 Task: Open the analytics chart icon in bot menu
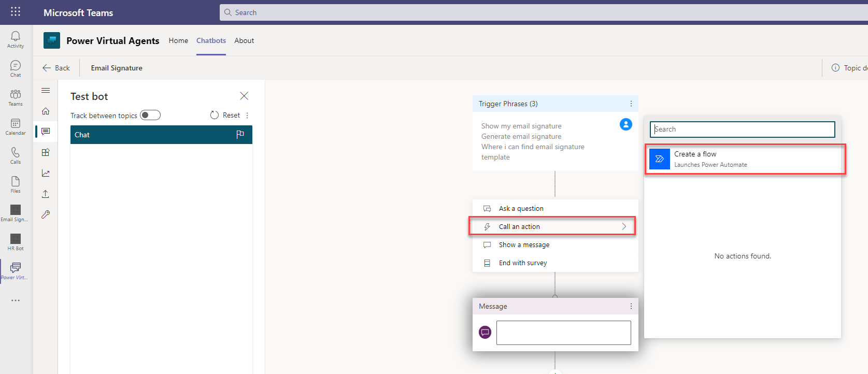pyautogui.click(x=46, y=173)
